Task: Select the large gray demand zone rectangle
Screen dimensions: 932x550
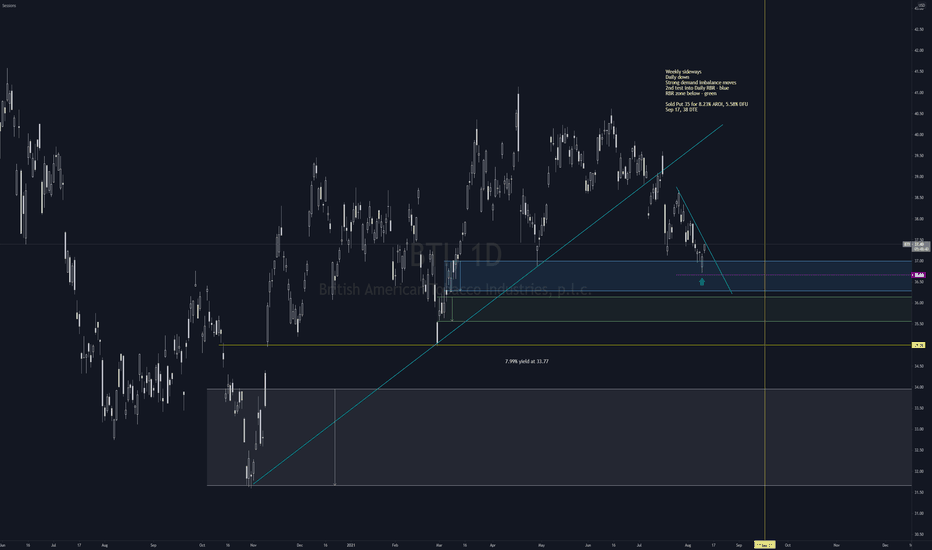Action: (559, 437)
